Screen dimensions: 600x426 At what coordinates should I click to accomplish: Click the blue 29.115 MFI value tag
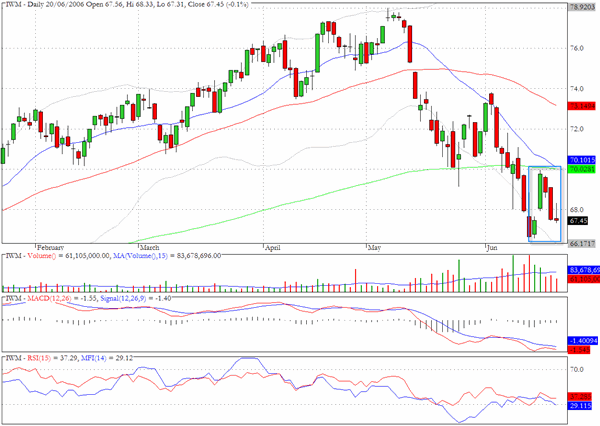coord(580,406)
